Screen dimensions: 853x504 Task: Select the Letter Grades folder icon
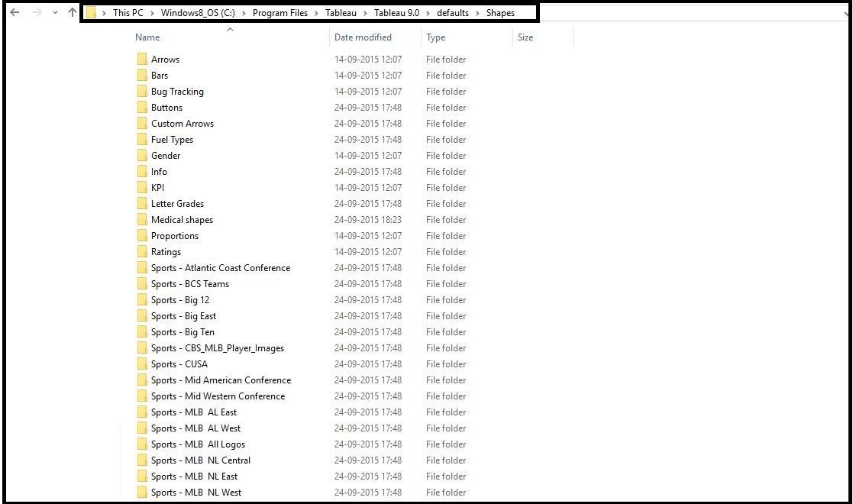click(x=142, y=204)
